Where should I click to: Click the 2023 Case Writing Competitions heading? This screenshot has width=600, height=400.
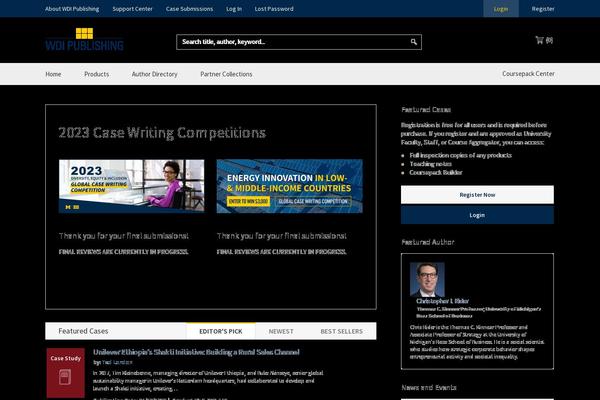coord(162,133)
